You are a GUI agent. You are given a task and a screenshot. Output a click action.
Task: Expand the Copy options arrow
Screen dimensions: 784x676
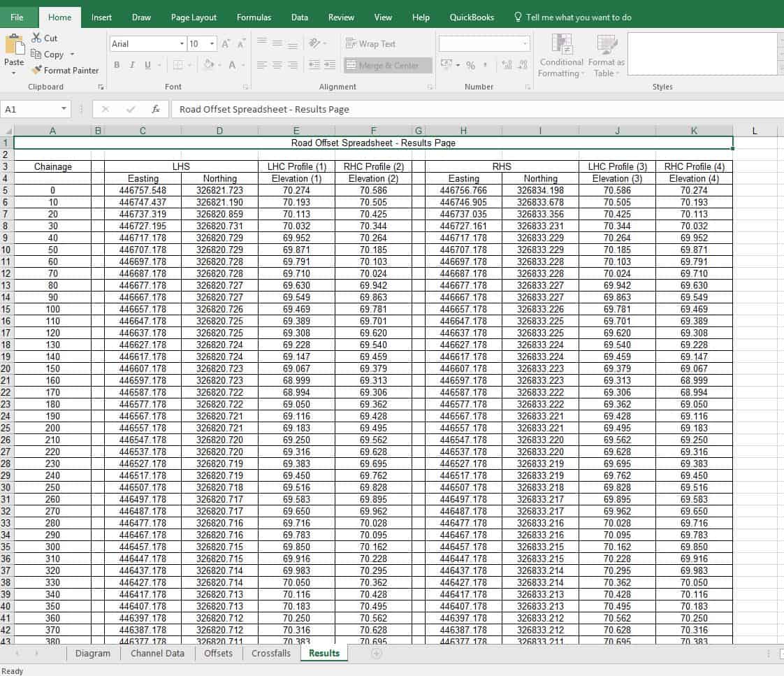[x=73, y=54]
